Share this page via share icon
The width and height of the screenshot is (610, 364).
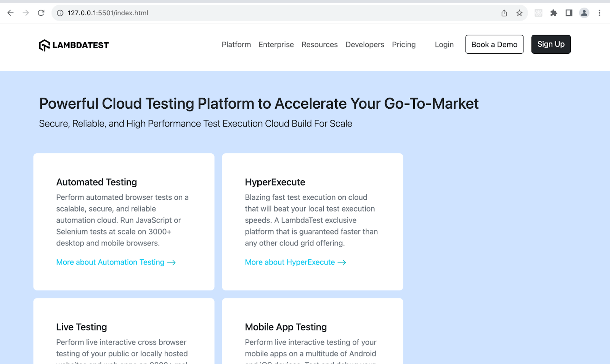[x=504, y=13]
